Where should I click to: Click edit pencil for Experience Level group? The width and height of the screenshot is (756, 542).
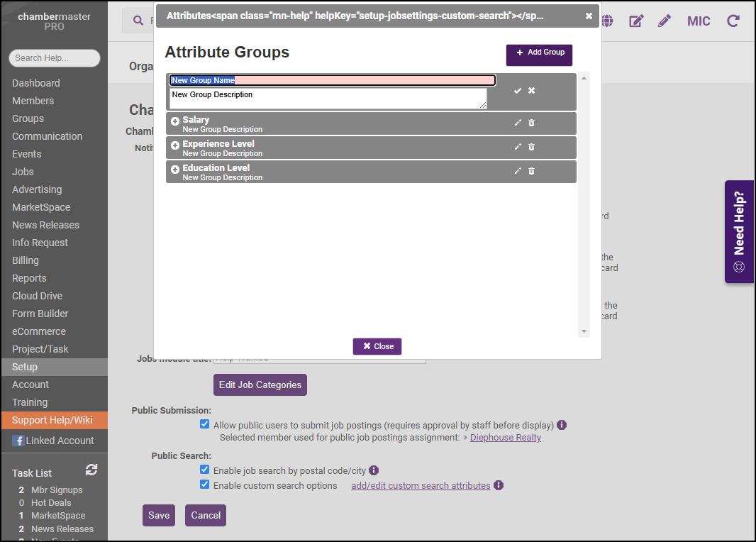coord(518,147)
